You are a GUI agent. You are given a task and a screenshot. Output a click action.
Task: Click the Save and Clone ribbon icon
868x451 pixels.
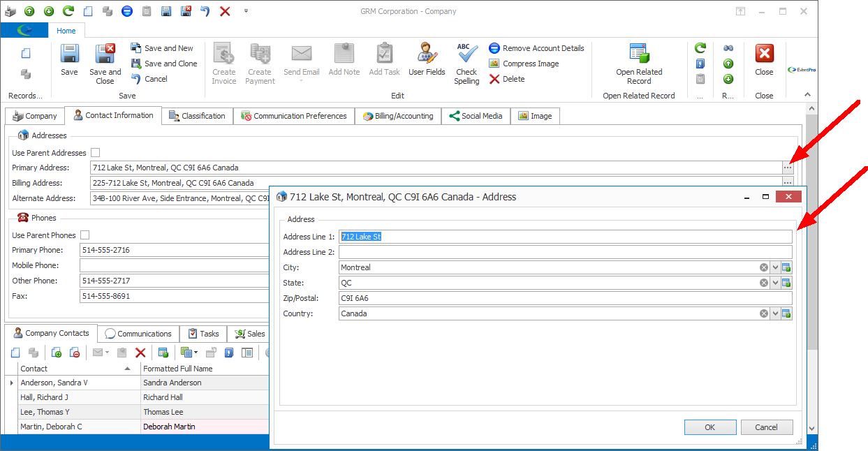[x=136, y=64]
